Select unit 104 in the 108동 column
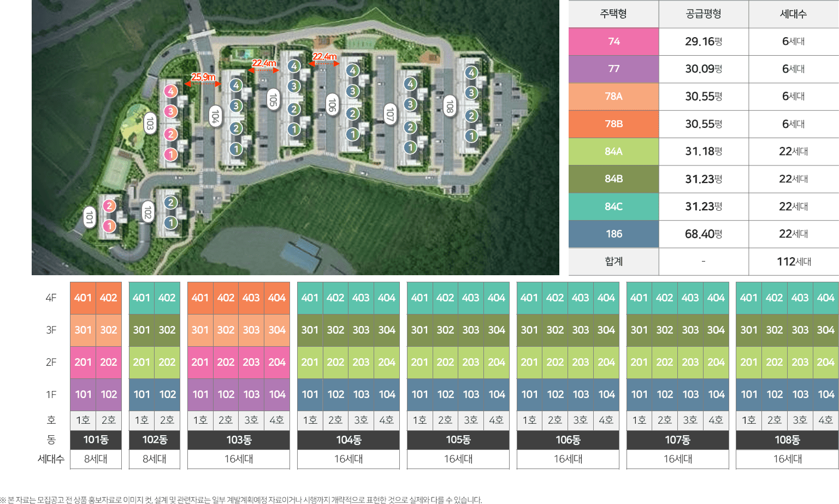The height and width of the screenshot is (504, 839). pos(825,394)
